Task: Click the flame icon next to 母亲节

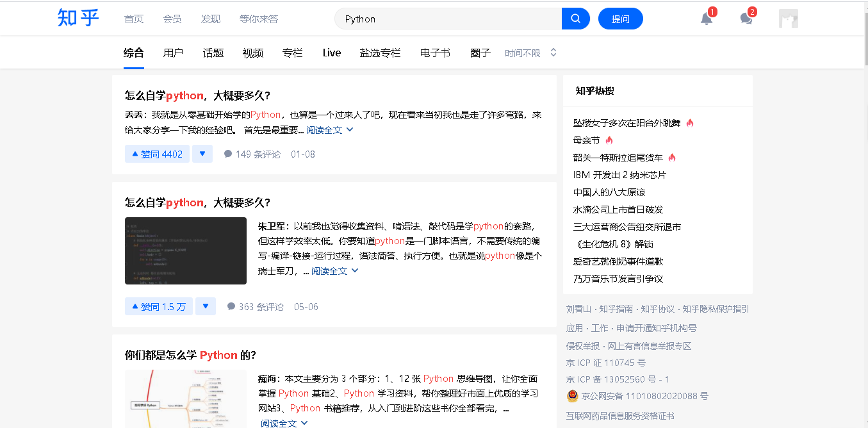Action: [609, 140]
